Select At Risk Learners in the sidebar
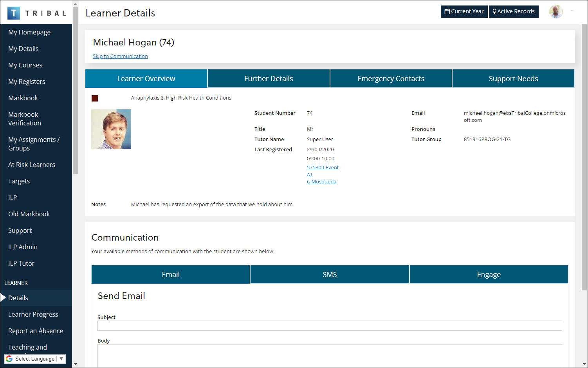Image resolution: width=588 pixels, height=368 pixels. [x=32, y=165]
